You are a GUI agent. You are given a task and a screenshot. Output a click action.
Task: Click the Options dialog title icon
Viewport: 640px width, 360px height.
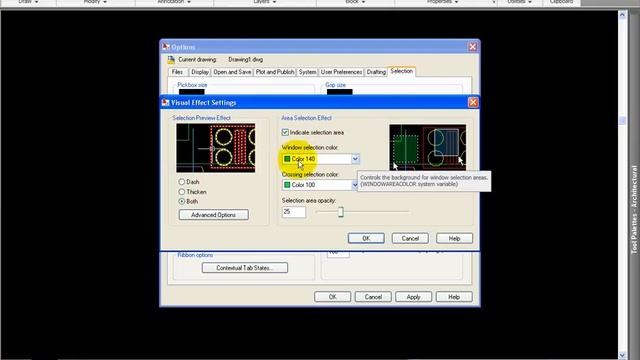166,47
